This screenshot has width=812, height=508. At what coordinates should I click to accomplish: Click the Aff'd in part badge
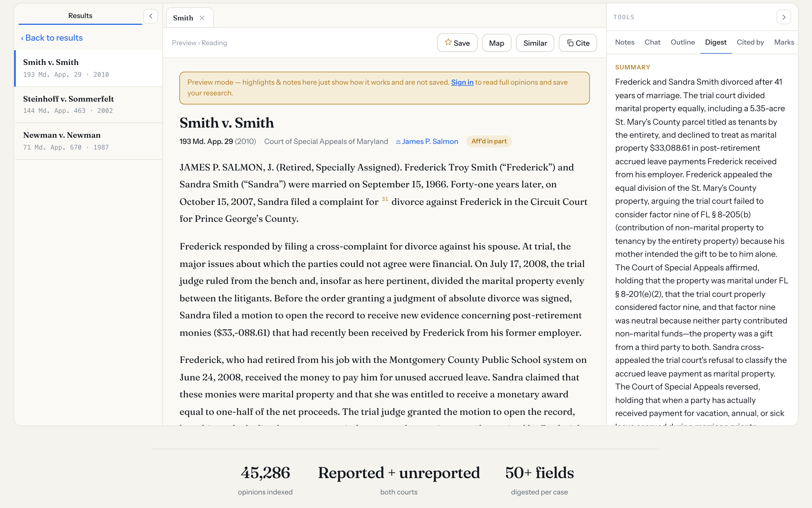coord(489,141)
